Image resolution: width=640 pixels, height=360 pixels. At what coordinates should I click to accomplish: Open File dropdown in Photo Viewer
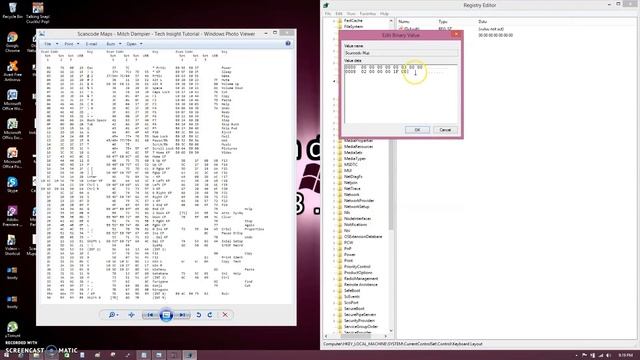tap(51, 44)
